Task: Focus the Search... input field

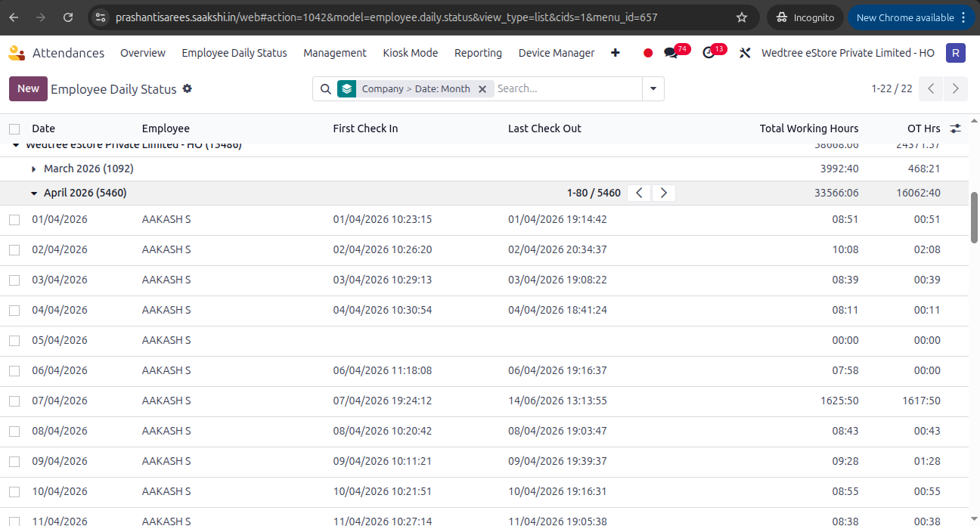Action: [x=569, y=88]
